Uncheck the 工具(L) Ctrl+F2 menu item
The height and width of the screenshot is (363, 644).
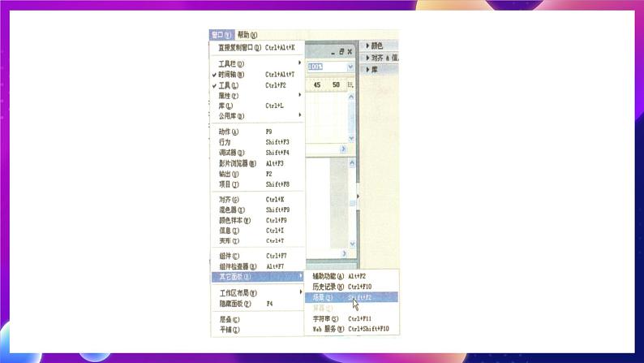pyautogui.click(x=257, y=85)
